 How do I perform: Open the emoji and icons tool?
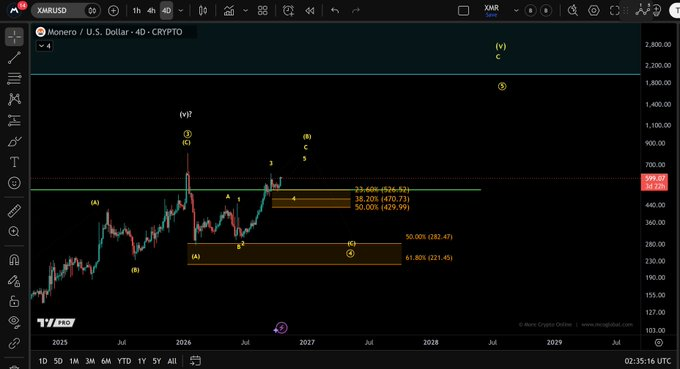[14, 183]
